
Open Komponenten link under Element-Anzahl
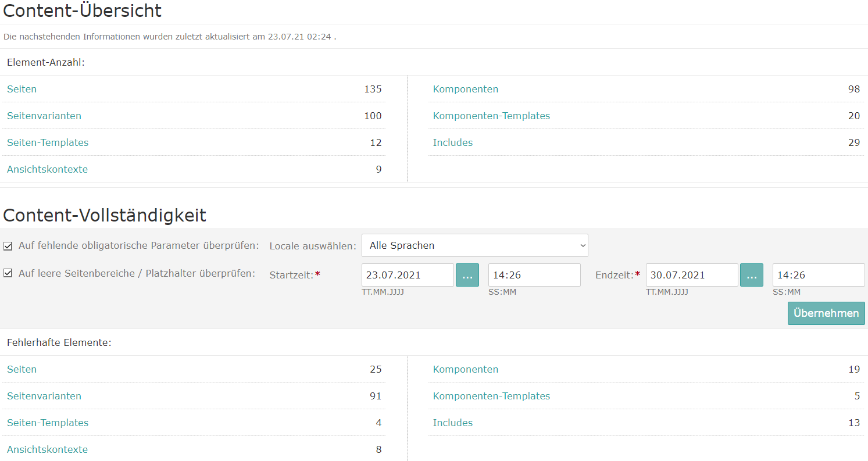click(465, 89)
